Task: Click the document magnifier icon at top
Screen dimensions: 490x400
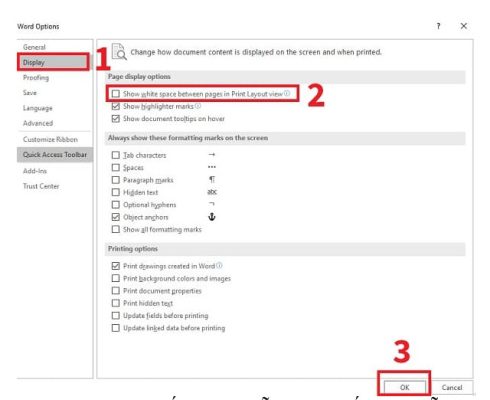Action: pos(119,52)
